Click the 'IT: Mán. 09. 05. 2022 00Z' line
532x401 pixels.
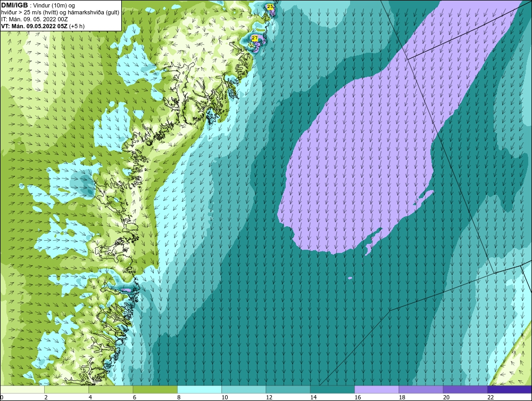pos(34,19)
